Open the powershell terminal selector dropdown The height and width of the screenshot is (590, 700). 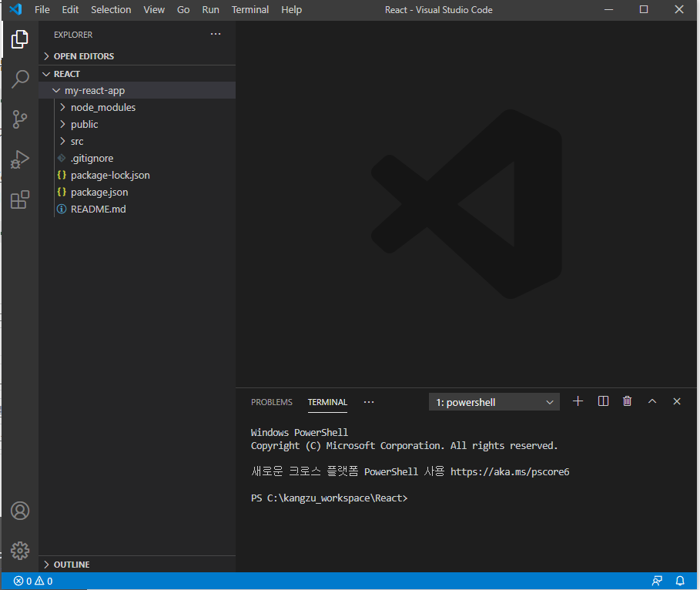coord(494,402)
